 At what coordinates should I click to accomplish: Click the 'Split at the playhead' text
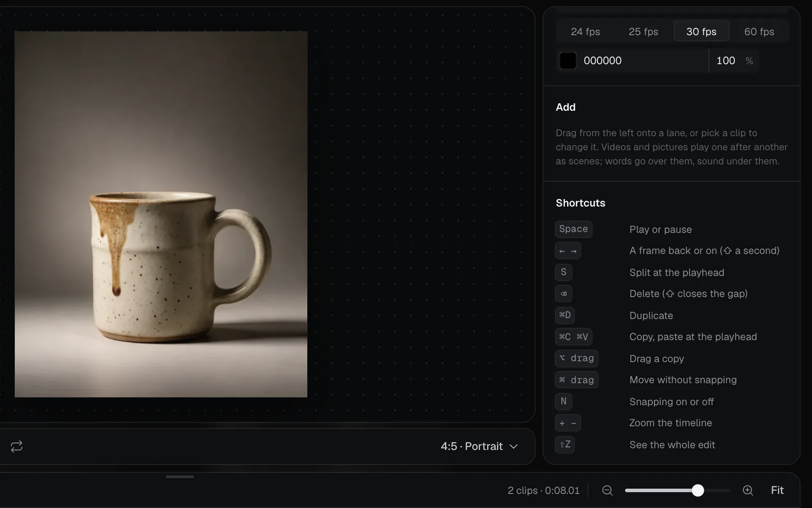(676, 272)
